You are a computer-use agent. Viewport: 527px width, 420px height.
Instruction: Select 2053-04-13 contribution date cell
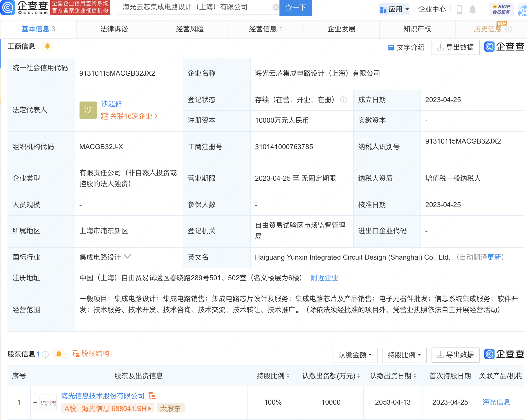point(393,402)
